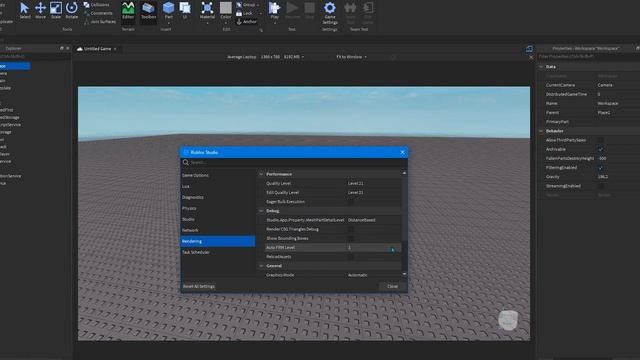Toggle Eager Bulk Execution checkbox

pyautogui.click(x=351, y=202)
